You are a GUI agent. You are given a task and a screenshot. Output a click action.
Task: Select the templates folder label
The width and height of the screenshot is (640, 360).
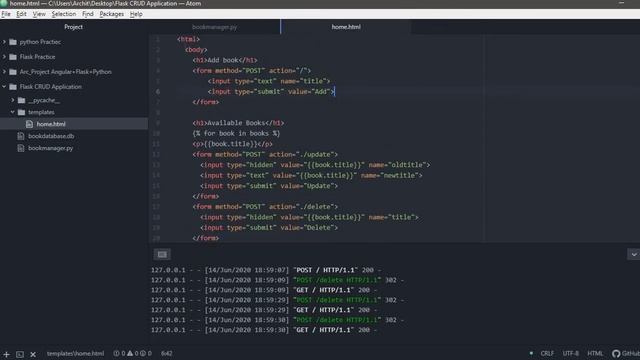pyautogui.click(x=41, y=112)
